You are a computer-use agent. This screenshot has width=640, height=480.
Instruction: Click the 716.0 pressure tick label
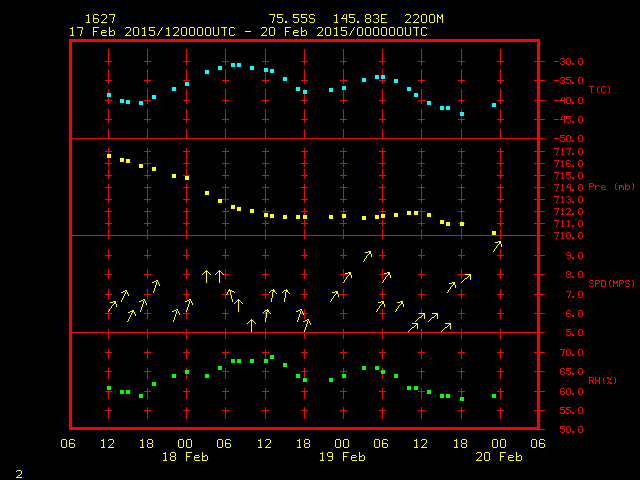(x=568, y=164)
